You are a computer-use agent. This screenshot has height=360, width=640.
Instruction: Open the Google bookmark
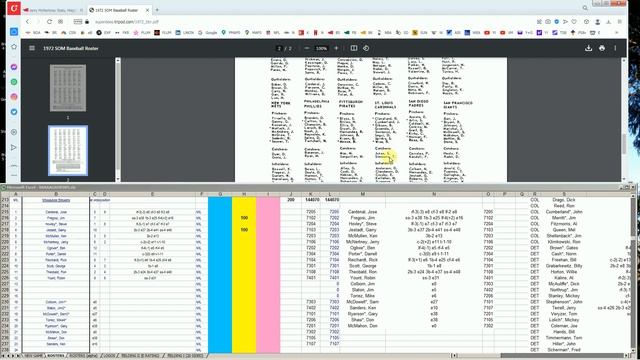[x=208, y=32]
